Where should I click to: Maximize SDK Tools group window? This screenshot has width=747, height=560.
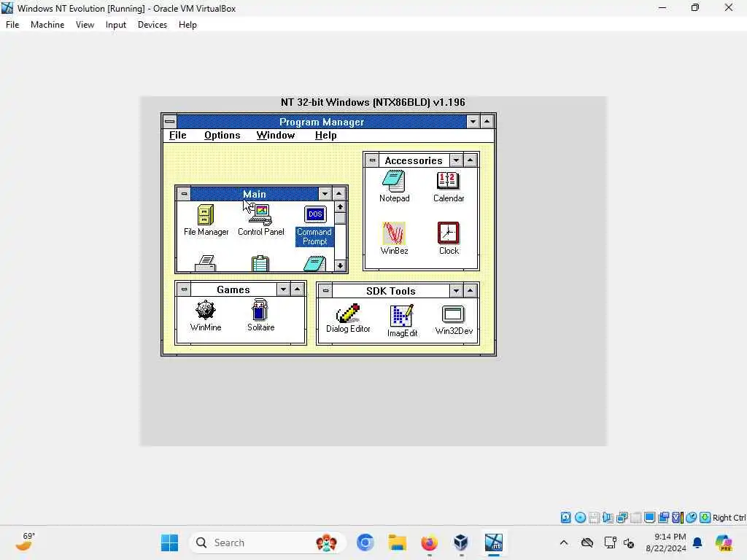[x=471, y=290]
